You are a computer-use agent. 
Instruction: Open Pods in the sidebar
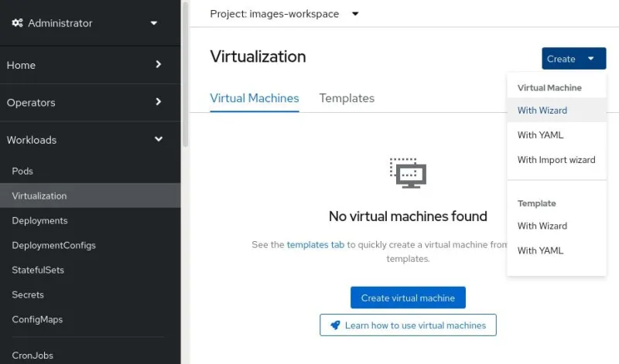point(22,171)
